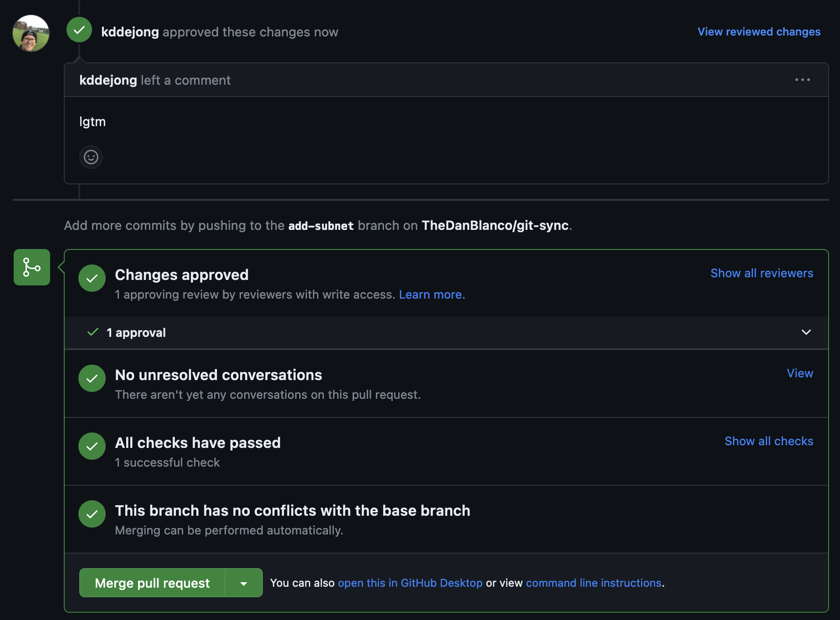The image size is (840, 620).
Task: Expand the 1 approval chevron
Action: point(806,332)
